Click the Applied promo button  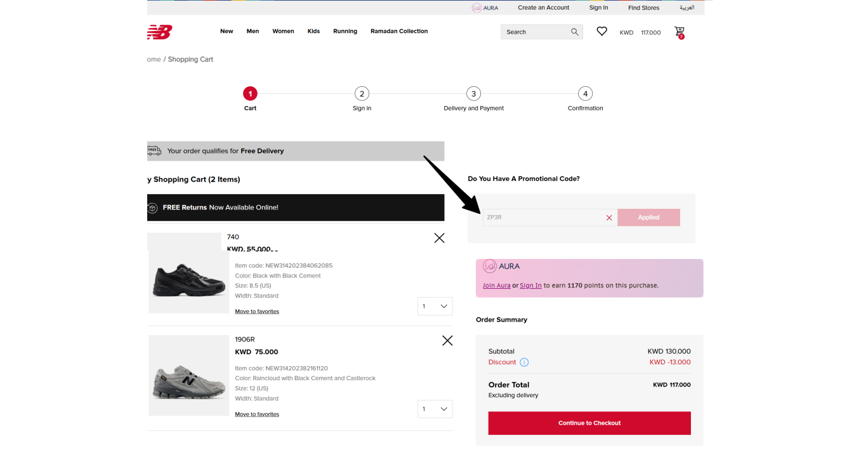[648, 218]
